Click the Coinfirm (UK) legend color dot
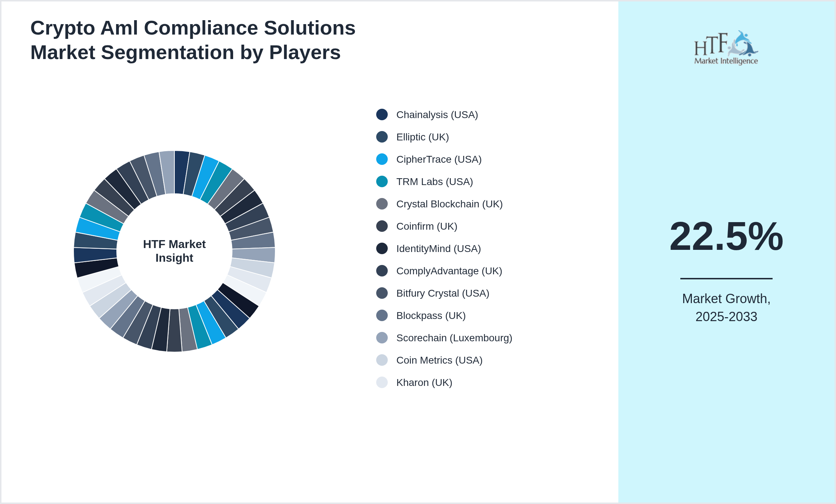The height and width of the screenshot is (504, 836). click(382, 226)
